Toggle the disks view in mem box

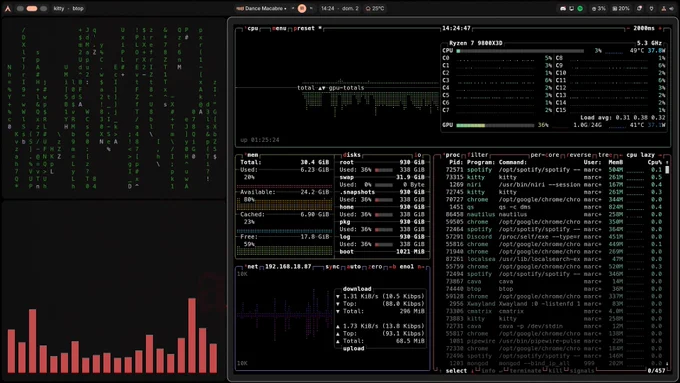tap(352, 155)
